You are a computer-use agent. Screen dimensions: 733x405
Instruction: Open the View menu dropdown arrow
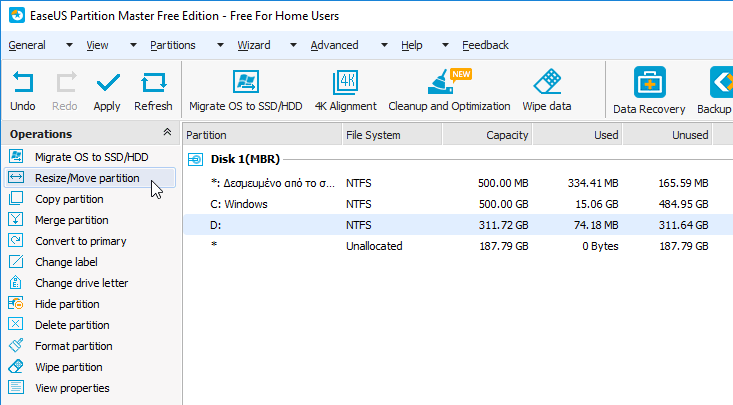(x=133, y=45)
